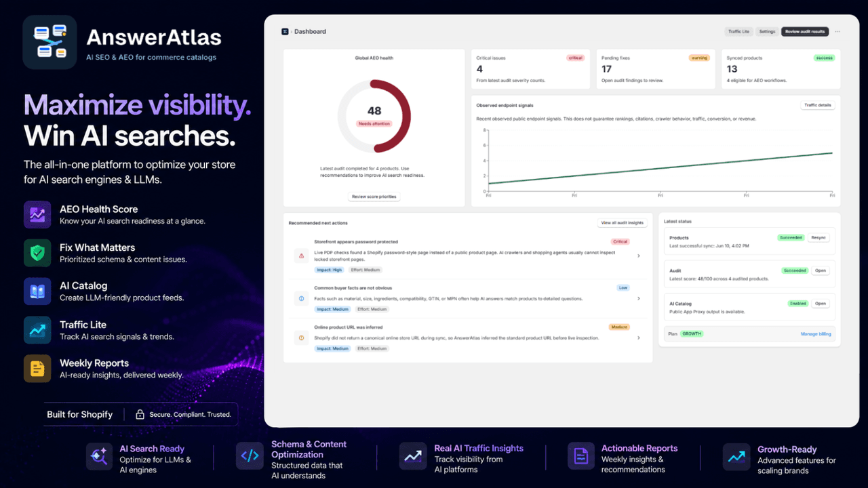Click the Recommended next actions heading
The height and width of the screenshot is (488, 868).
[x=318, y=223]
